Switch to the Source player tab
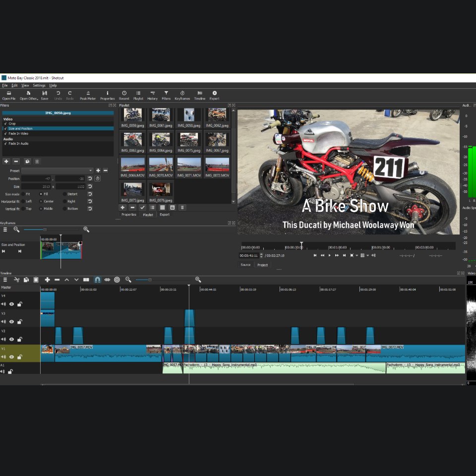Screen dimensions: 476x476 click(245, 265)
